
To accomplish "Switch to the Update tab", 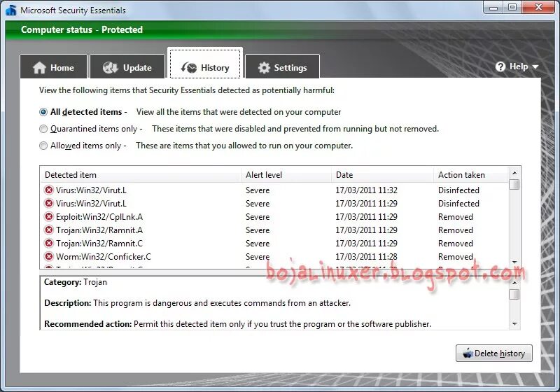I will 127,66.
